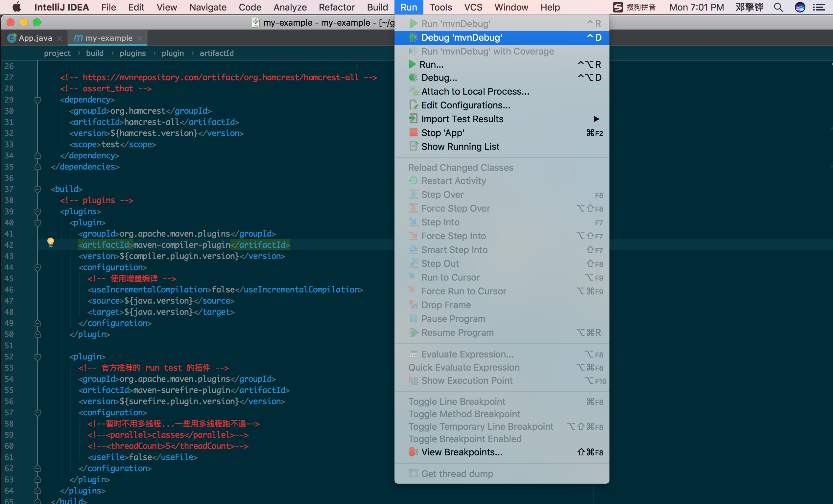Expand the Import Test Results submenu arrow

click(596, 119)
